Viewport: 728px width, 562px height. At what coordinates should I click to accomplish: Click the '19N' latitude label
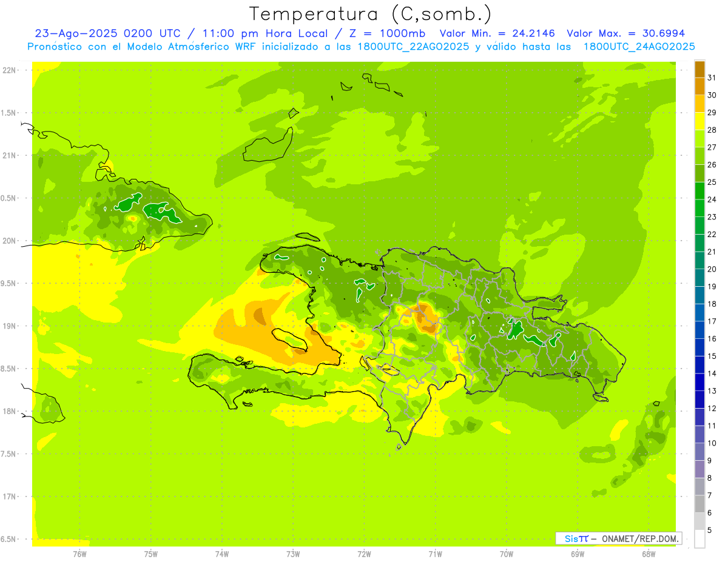(x=9, y=326)
